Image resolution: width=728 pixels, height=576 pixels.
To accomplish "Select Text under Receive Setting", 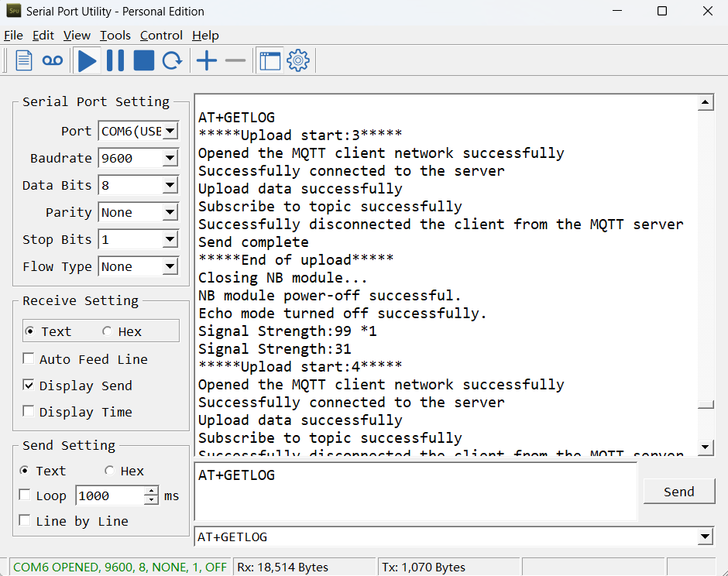I will [x=49, y=331].
